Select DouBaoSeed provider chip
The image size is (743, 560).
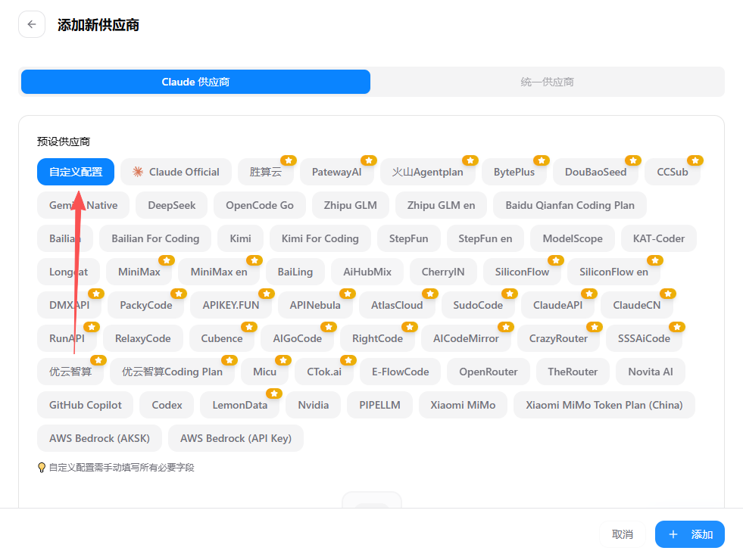coord(595,172)
